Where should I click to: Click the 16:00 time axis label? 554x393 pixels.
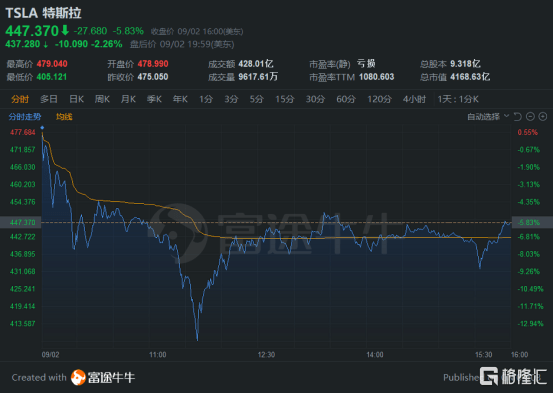click(x=520, y=354)
